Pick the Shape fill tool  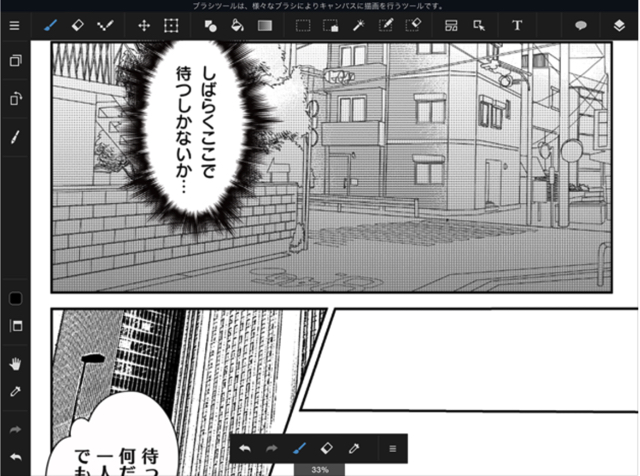[210, 25]
